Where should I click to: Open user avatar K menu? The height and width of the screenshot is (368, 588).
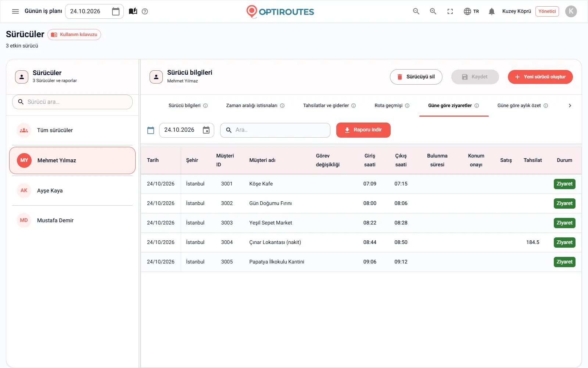(x=571, y=11)
